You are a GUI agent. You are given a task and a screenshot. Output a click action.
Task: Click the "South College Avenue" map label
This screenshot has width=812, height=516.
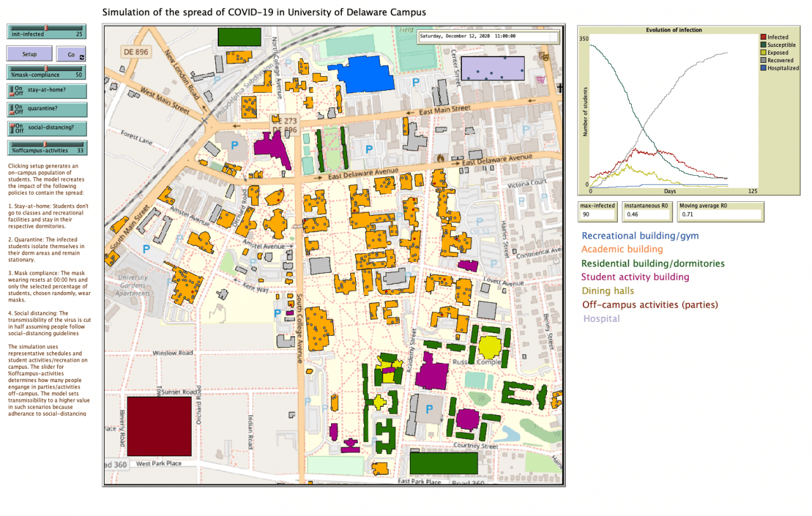point(299,328)
